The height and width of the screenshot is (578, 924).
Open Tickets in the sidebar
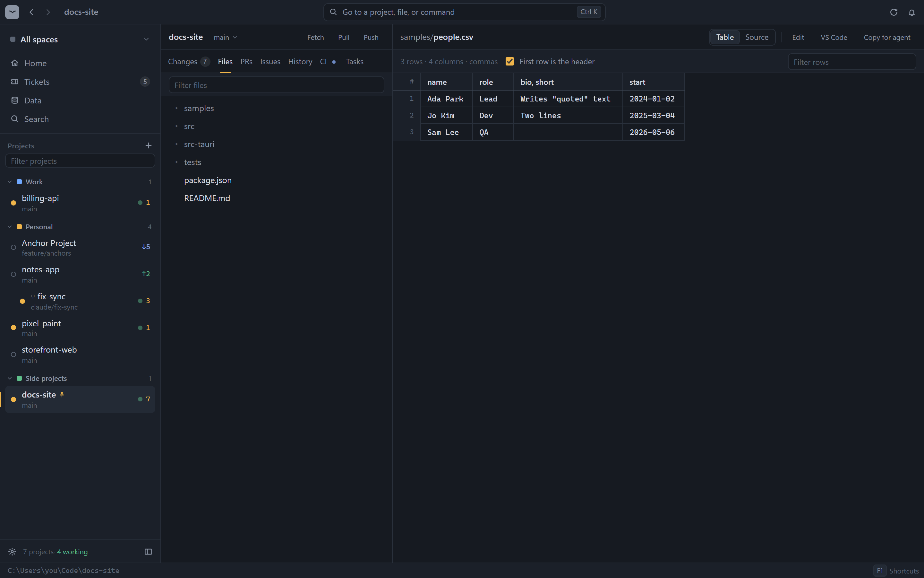[x=80, y=82]
